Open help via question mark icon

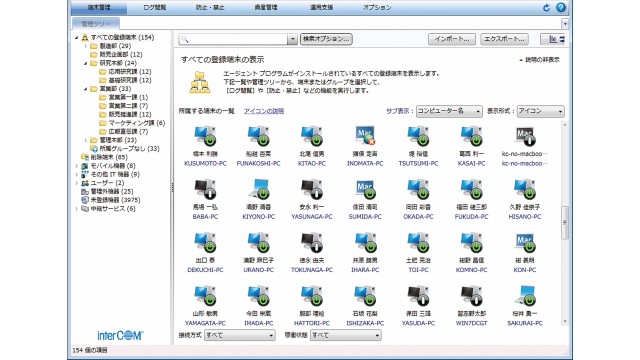561,7
